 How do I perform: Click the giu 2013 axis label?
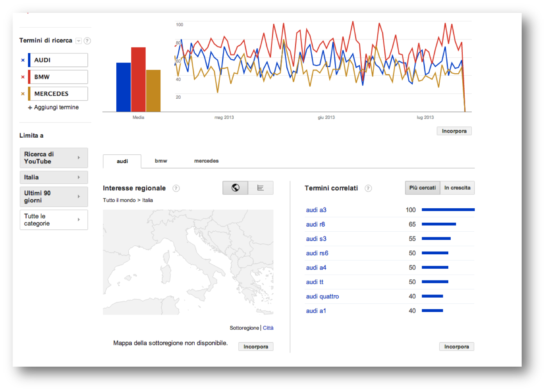click(x=326, y=117)
